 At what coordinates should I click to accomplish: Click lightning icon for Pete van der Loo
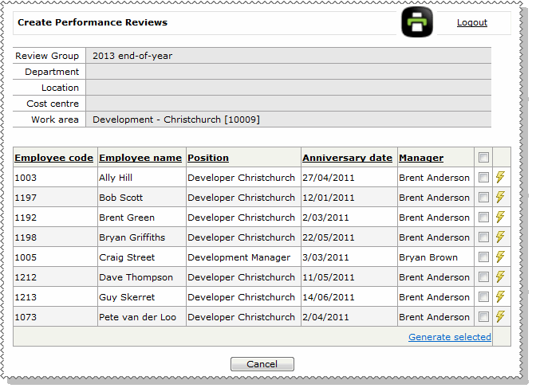pyautogui.click(x=500, y=316)
